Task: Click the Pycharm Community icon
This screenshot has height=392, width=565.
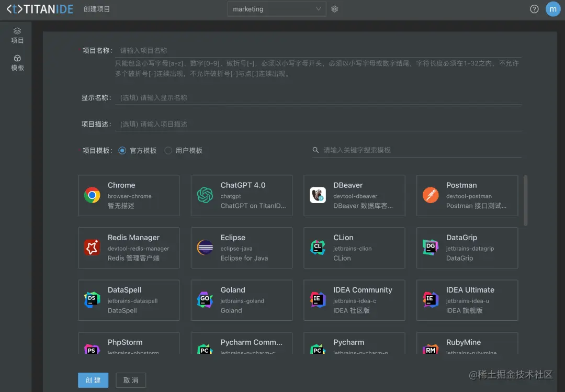Action: tap(205, 349)
